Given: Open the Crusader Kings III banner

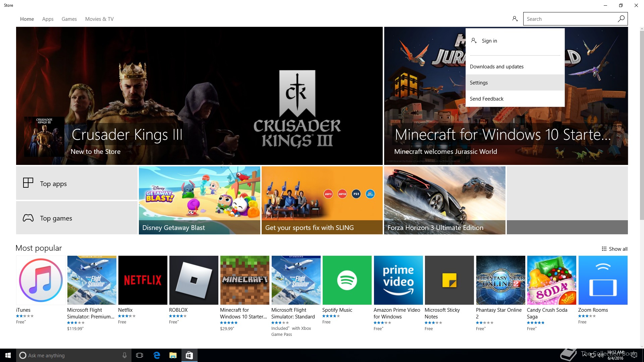Looking at the screenshot, I should click(199, 96).
